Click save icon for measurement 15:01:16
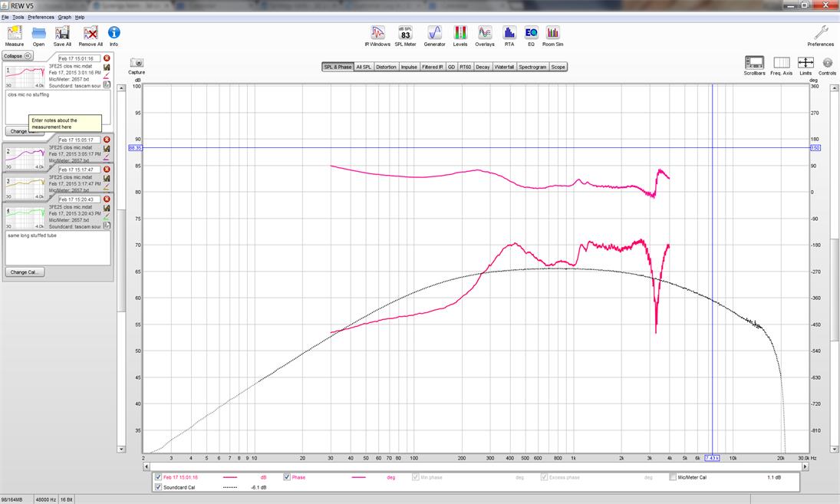Image resolution: width=840 pixels, height=504 pixels. 107,68
